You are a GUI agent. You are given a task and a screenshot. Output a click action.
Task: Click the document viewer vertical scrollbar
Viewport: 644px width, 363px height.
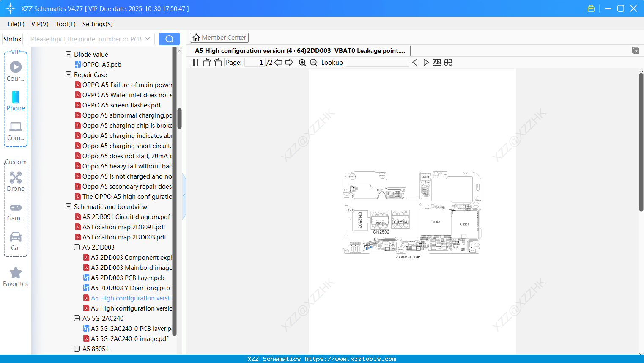[641, 142]
